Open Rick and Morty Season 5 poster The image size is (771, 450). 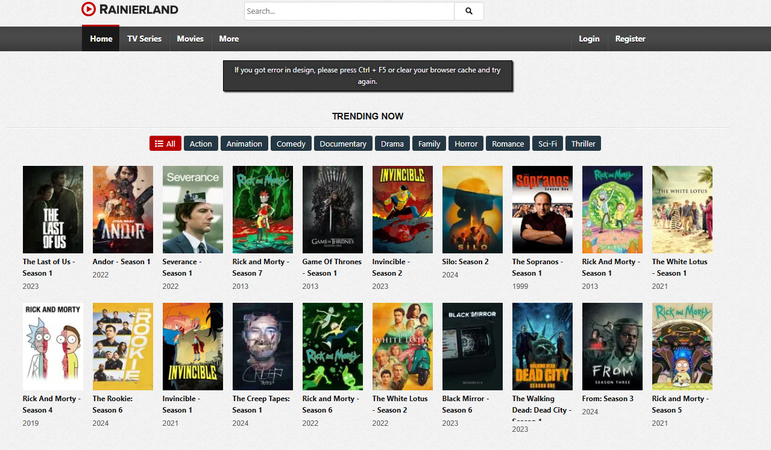point(682,346)
